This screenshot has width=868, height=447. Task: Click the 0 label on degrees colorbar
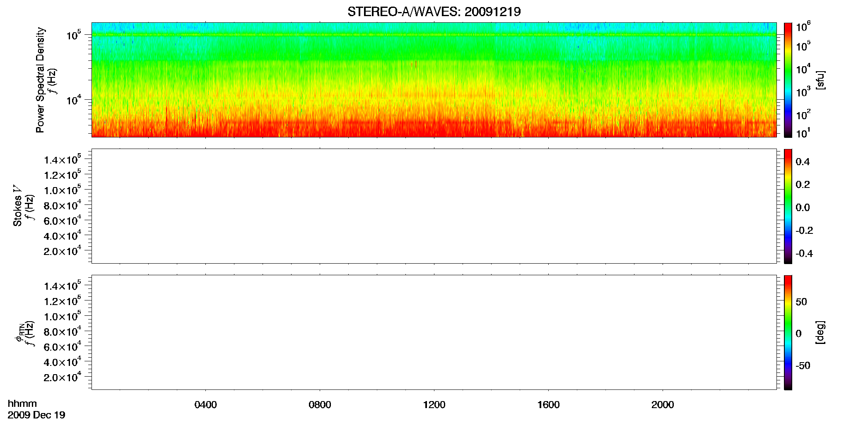tap(798, 334)
